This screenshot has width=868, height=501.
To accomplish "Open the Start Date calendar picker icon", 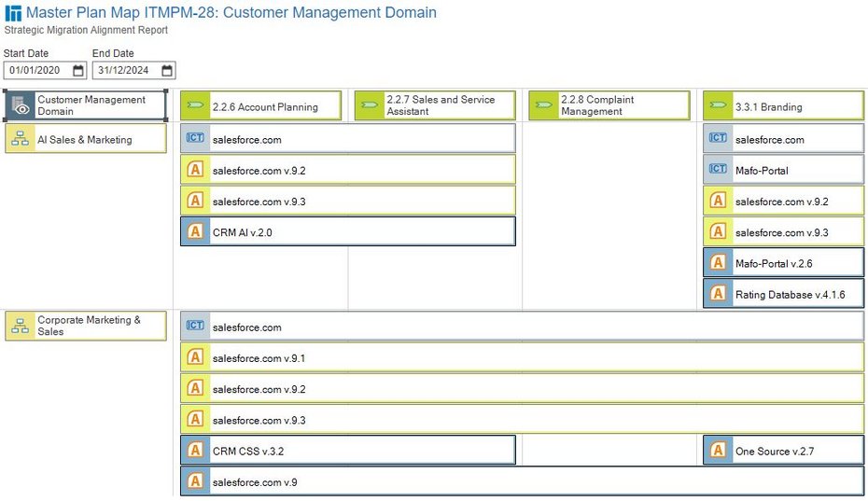I will coord(78,70).
